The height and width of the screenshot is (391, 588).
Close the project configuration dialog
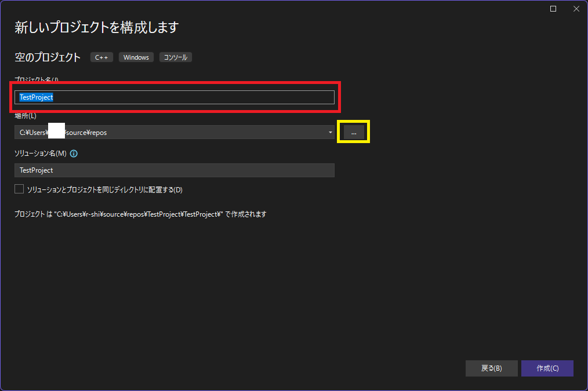(576, 9)
